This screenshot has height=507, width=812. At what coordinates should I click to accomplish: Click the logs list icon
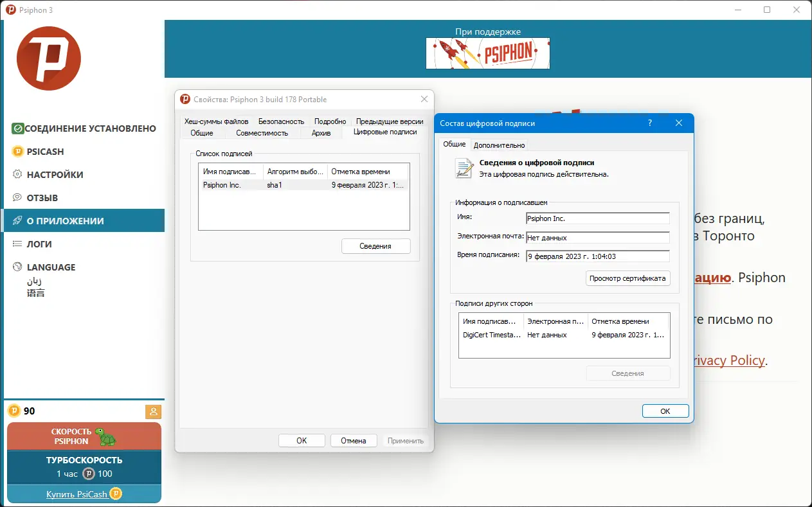click(x=18, y=244)
